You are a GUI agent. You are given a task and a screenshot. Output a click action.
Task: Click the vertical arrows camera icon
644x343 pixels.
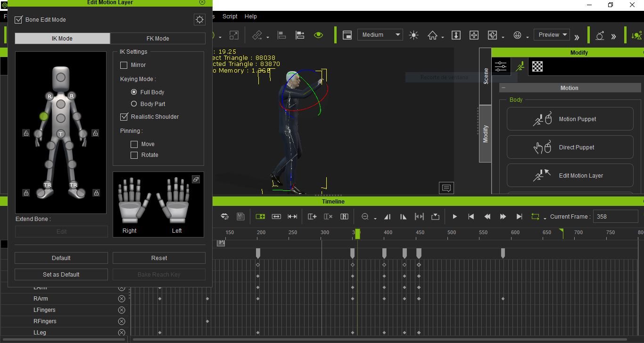pyautogui.click(x=456, y=35)
